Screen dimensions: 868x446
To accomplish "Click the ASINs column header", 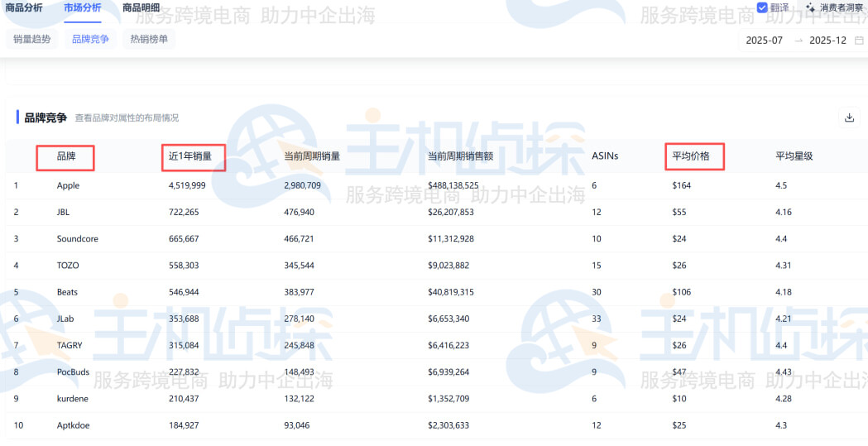I will click(x=605, y=156).
